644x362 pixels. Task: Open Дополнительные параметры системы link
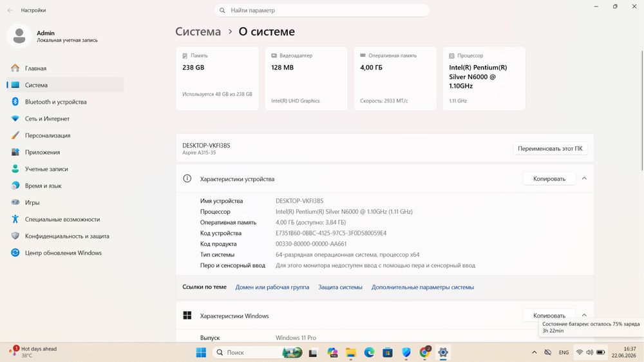tap(422, 287)
